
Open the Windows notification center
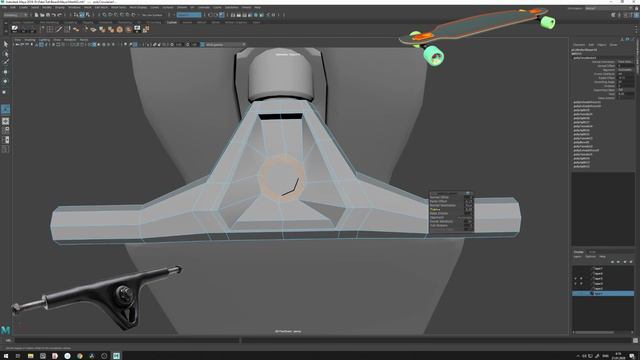[x=632, y=356]
